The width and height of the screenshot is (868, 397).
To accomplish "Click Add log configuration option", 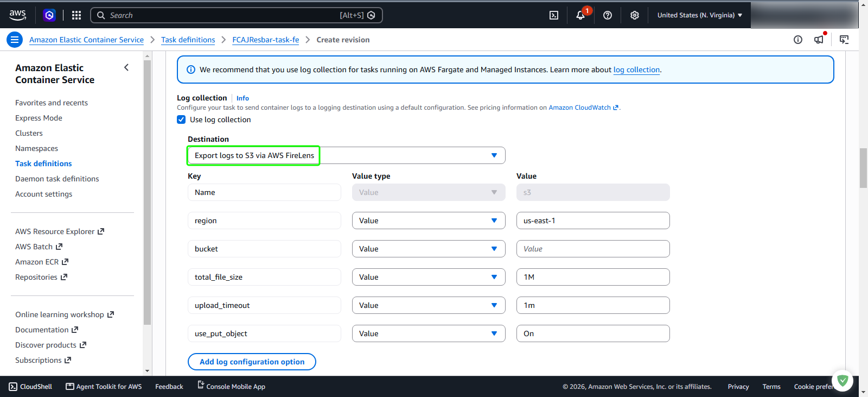I will (x=252, y=362).
